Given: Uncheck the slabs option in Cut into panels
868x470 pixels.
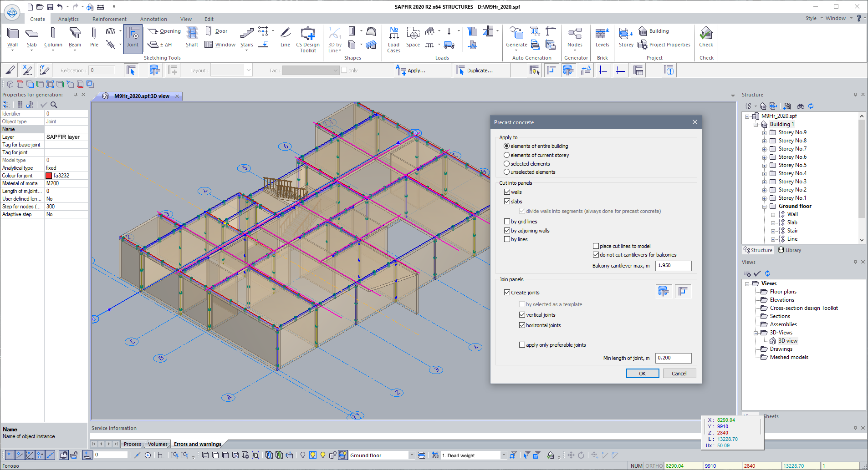Looking at the screenshot, I should [x=507, y=201].
